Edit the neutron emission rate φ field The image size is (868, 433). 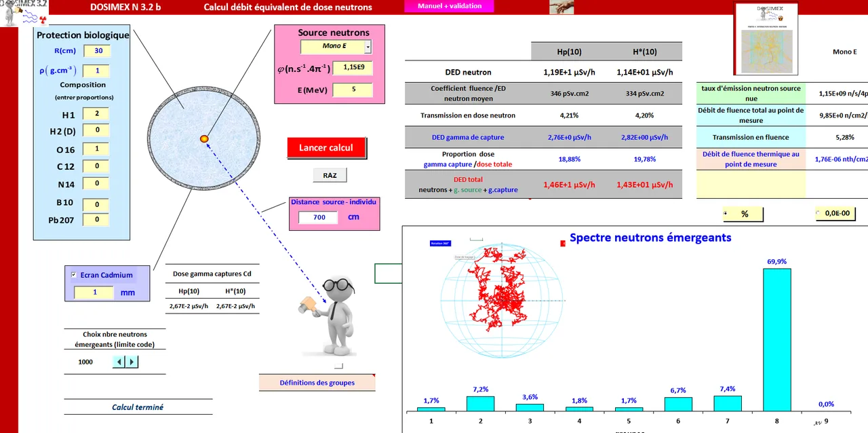pyautogui.click(x=353, y=67)
